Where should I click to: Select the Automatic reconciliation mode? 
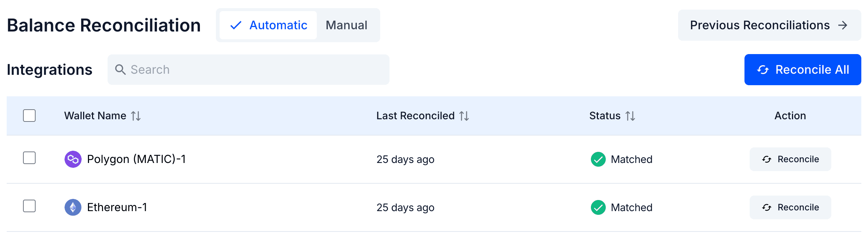tap(278, 25)
